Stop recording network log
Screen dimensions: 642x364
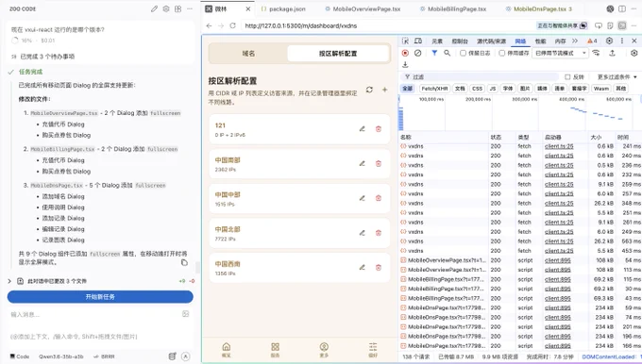(405, 53)
